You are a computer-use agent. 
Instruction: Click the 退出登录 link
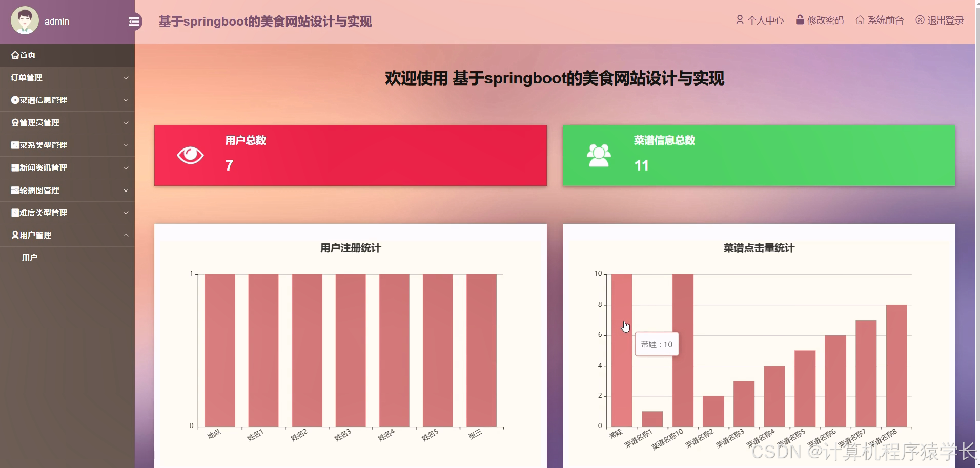945,20
